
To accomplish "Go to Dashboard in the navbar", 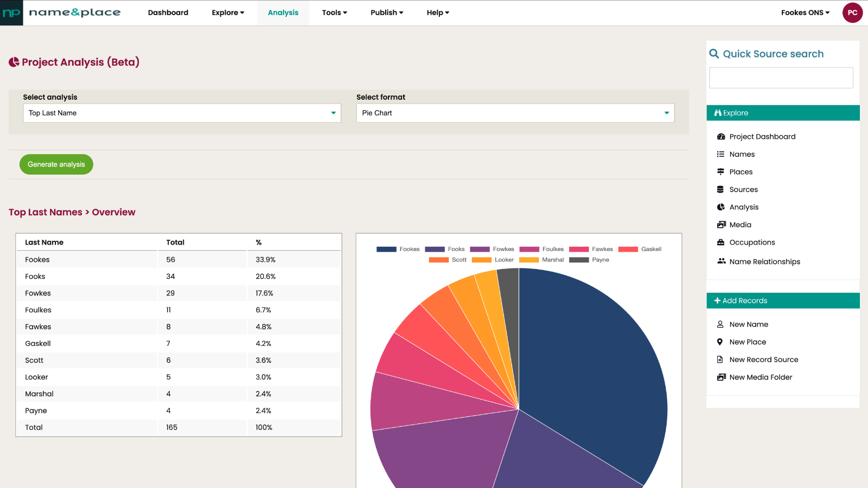I will pyautogui.click(x=168, y=12).
